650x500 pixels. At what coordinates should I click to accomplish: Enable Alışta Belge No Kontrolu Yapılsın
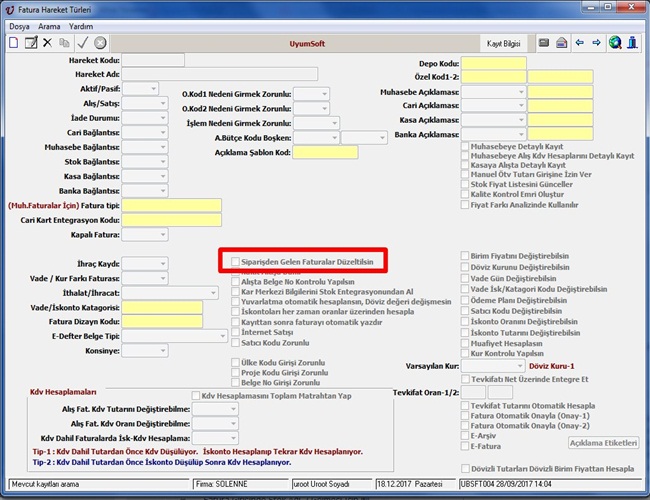point(235,282)
